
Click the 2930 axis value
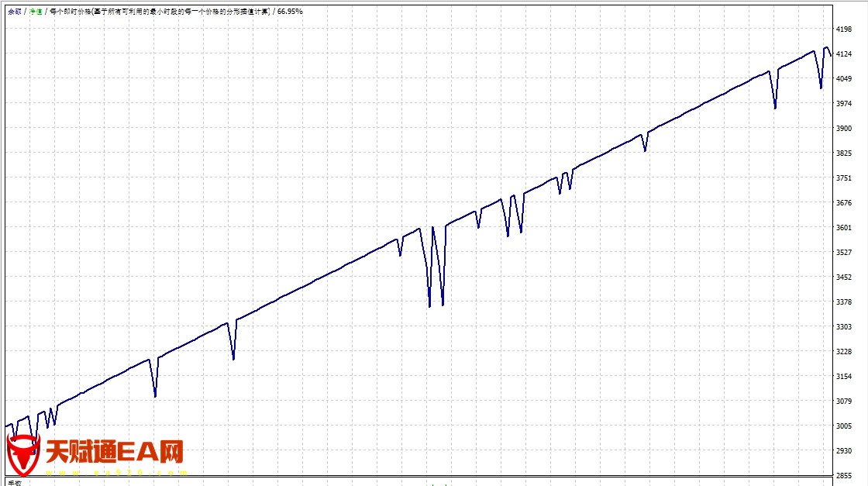(x=844, y=451)
